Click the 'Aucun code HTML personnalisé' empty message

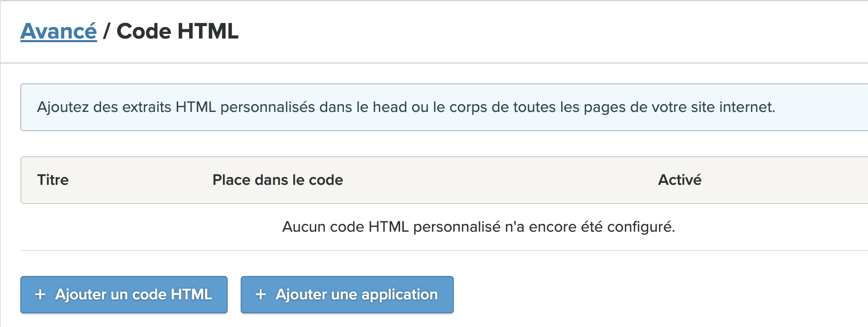point(478,227)
